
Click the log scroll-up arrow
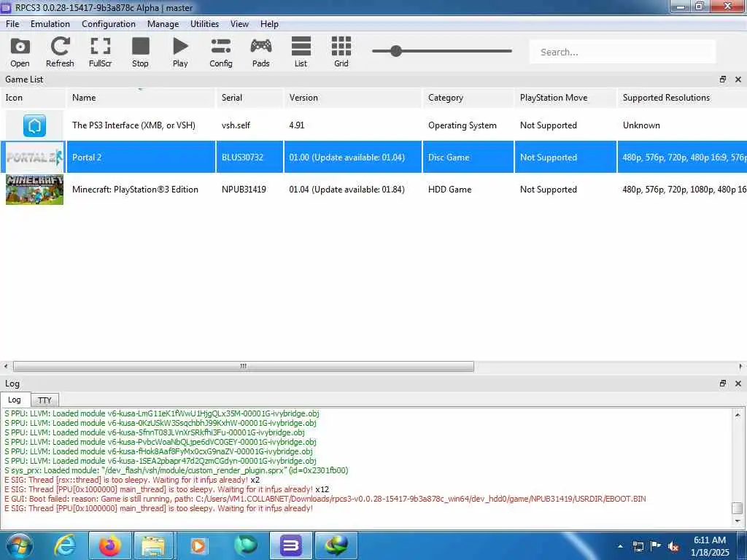pyautogui.click(x=738, y=415)
